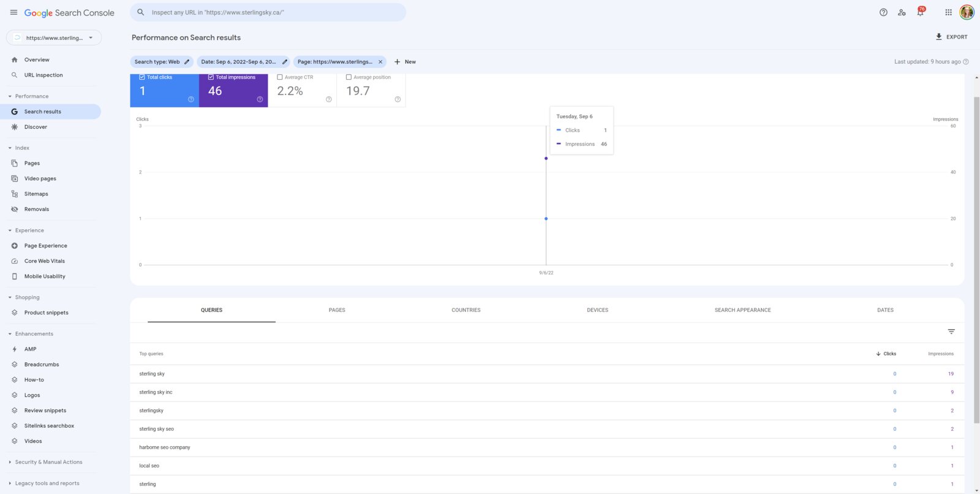Select the query row sterling sky inc
This screenshot has height=494, width=980.
pos(547,392)
